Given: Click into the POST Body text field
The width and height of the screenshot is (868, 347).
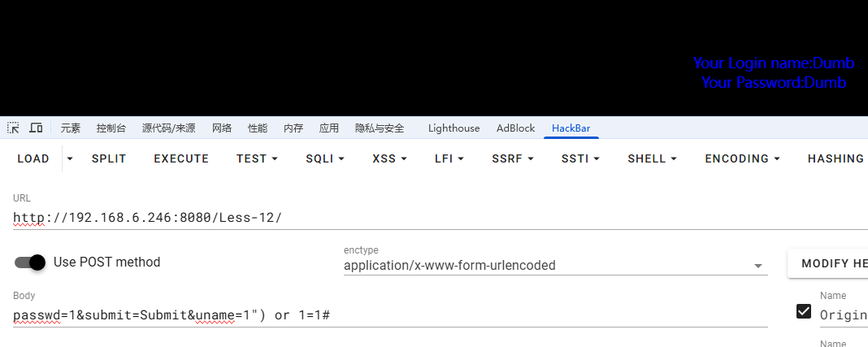Looking at the screenshot, I should (390, 315).
